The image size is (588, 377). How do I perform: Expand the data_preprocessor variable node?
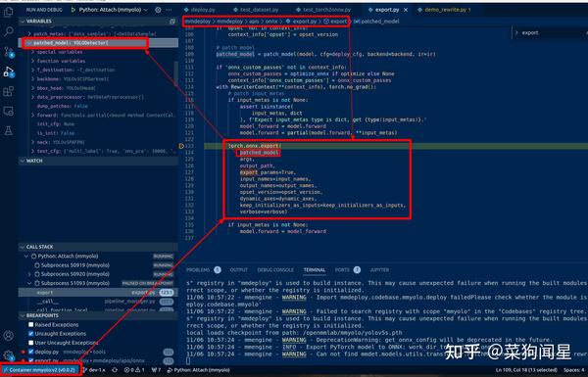33,97
